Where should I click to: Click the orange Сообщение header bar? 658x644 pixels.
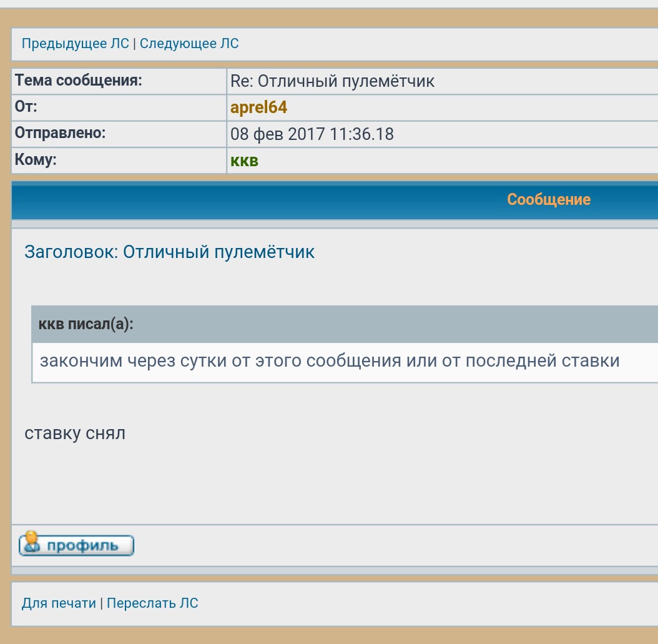[x=548, y=200]
